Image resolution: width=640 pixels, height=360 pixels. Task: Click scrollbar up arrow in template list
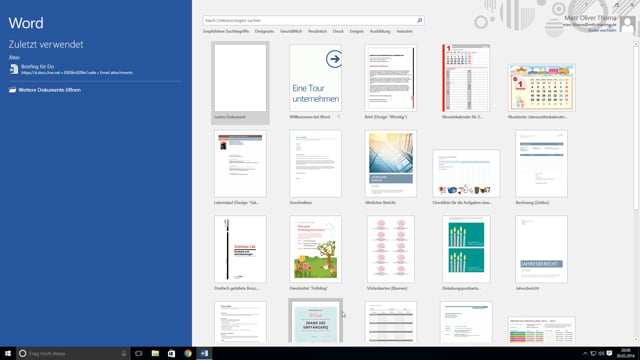tap(636, 43)
